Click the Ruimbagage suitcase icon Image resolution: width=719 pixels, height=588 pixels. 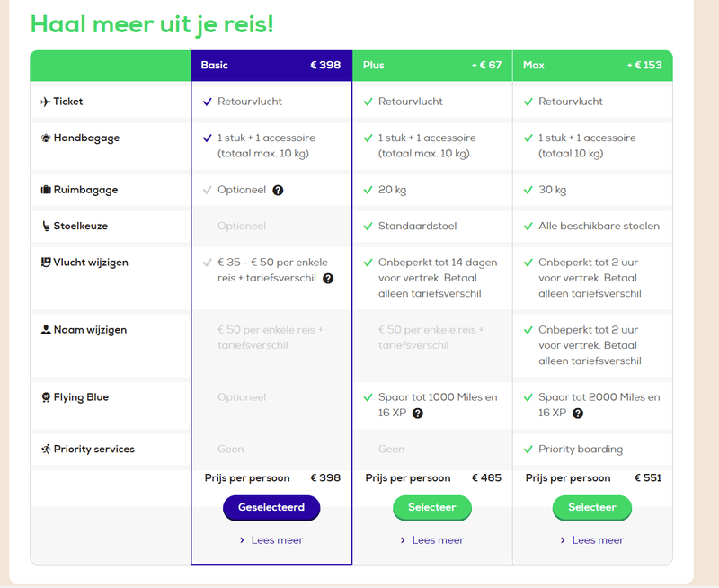[46, 191]
